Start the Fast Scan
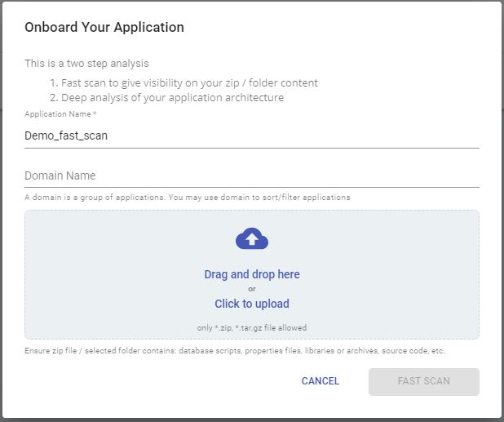 (423, 381)
